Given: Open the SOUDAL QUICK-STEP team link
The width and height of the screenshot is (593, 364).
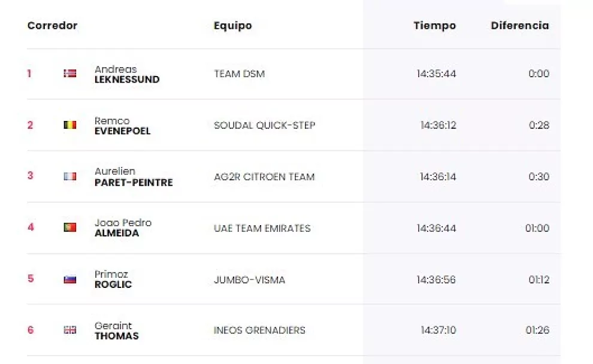Looking at the screenshot, I should [264, 125].
